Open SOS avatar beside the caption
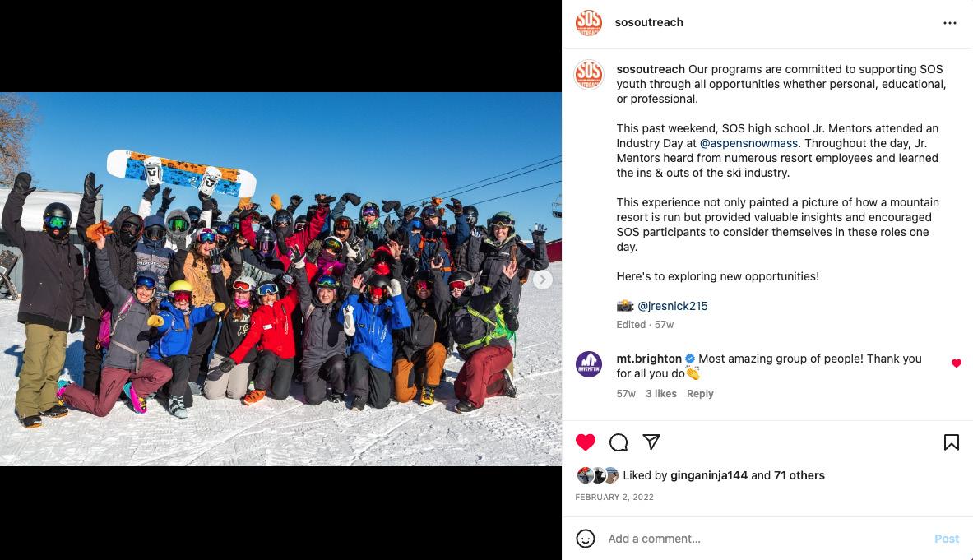The width and height of the screenshot is (973, 560). click(x=588, y=74)
